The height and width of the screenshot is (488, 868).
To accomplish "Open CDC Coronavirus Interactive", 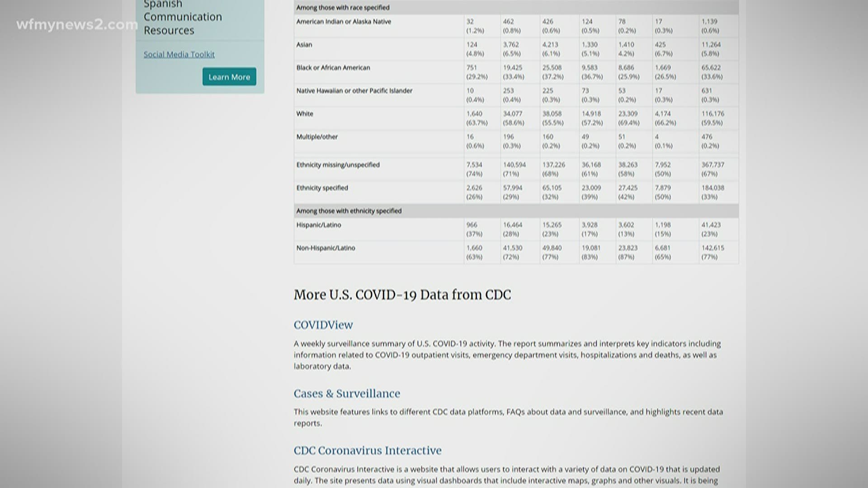I will tap(368, 450).
